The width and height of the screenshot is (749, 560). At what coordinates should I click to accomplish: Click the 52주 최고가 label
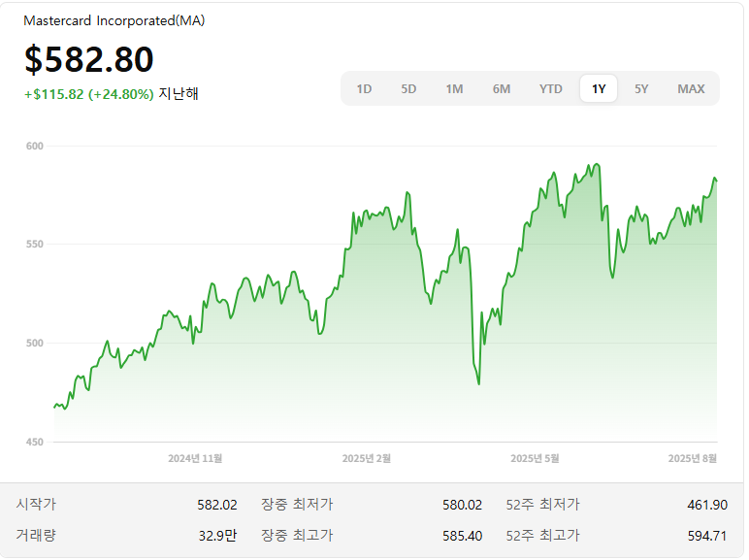542,535
